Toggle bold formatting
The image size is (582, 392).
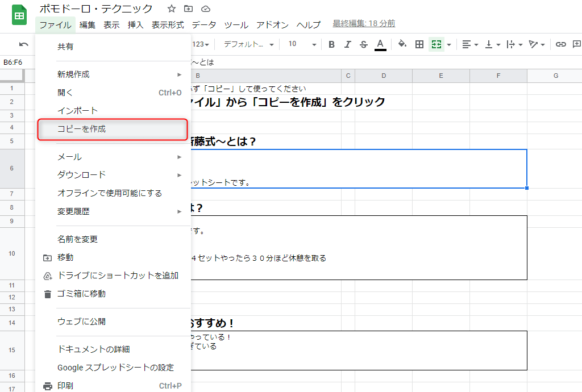point(332,44)
